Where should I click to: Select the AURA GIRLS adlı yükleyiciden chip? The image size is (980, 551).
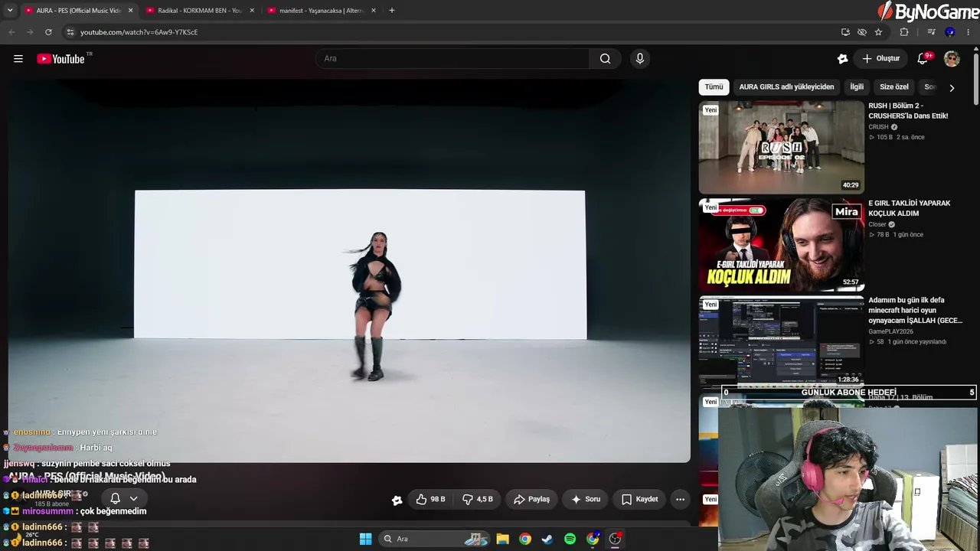[786, 87]
